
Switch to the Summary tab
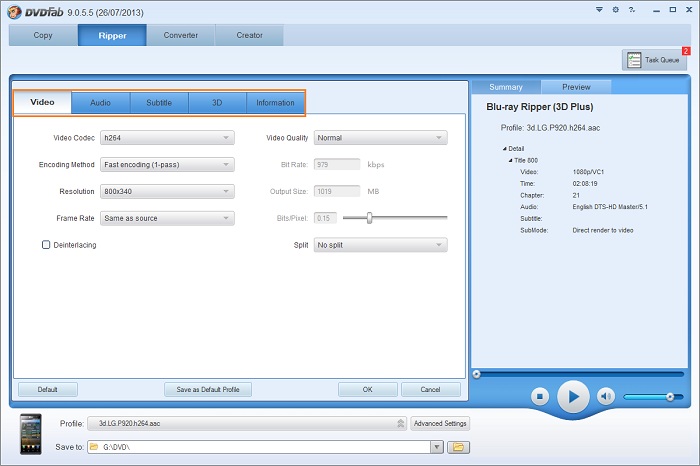(506, 87)
